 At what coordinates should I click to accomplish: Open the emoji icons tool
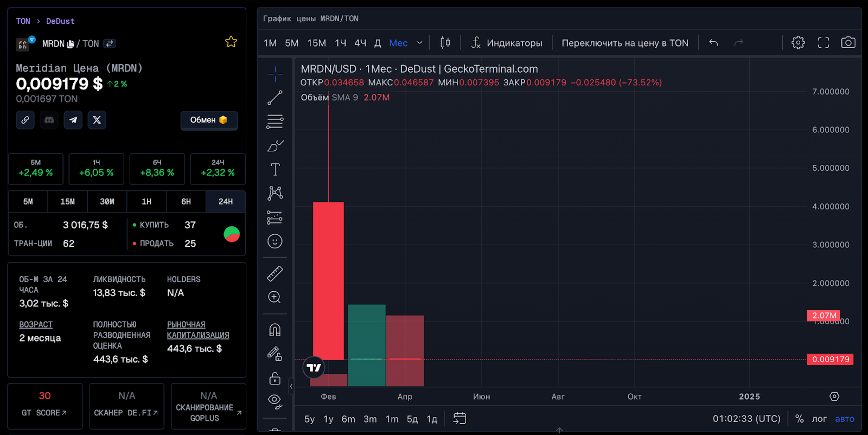coord(275,241)
